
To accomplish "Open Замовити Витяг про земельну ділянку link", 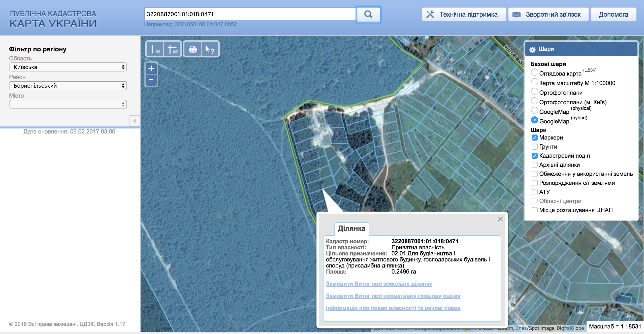I will [x=379, y=284].
